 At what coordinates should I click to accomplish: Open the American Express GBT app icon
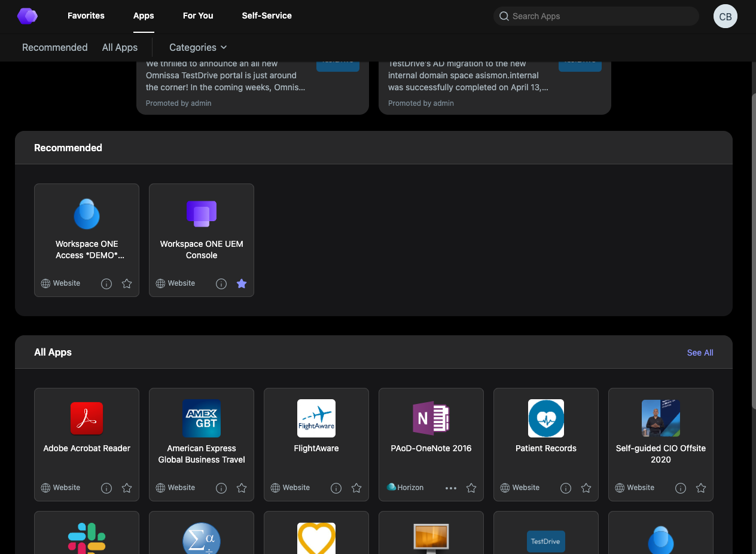202,418
